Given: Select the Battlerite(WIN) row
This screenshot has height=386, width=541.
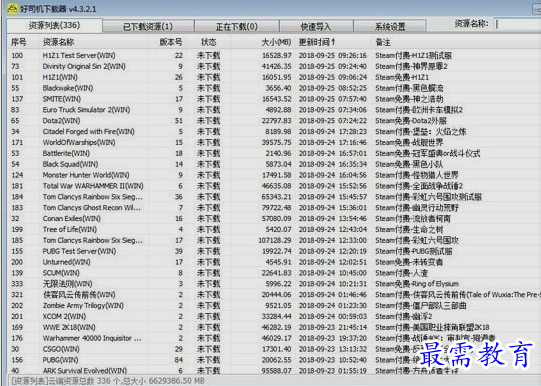Looking at the screenshot, I should 274,153.
